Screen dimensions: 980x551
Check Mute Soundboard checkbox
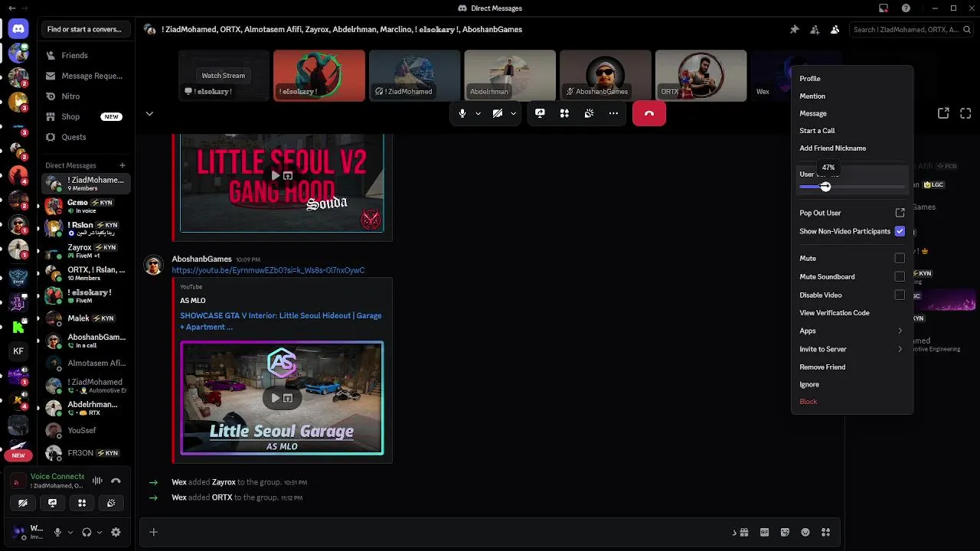point(900,277)
